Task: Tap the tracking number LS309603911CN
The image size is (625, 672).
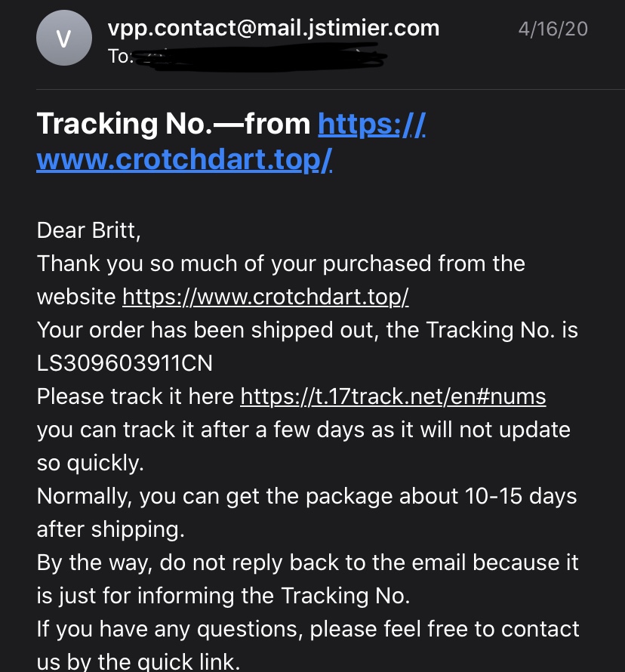Action: point(125,363)
